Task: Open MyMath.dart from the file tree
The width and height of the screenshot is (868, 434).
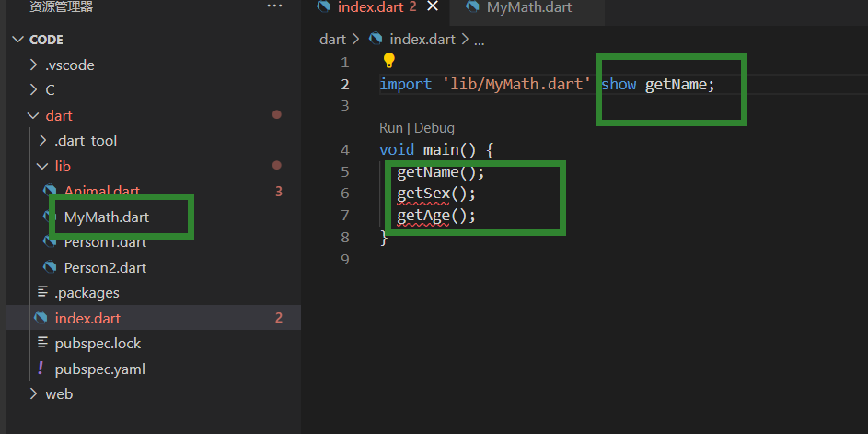Action: 107,217
